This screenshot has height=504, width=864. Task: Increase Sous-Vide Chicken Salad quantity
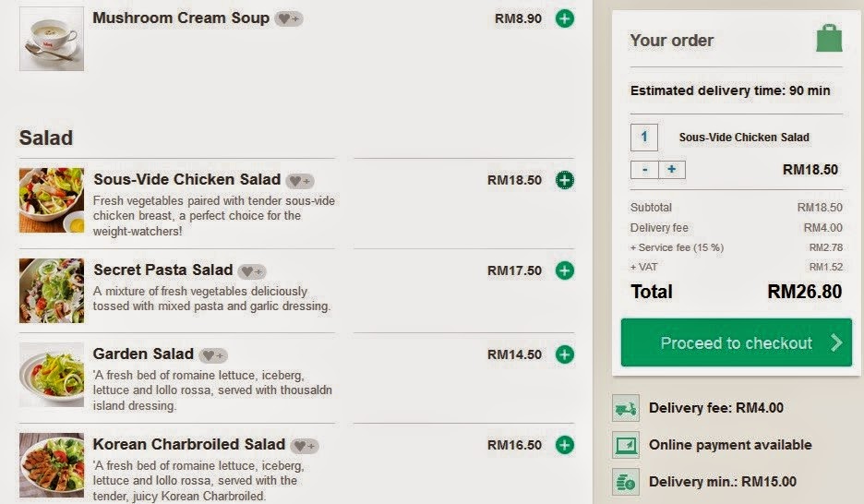pyautogui.click(x=671, y=170)
